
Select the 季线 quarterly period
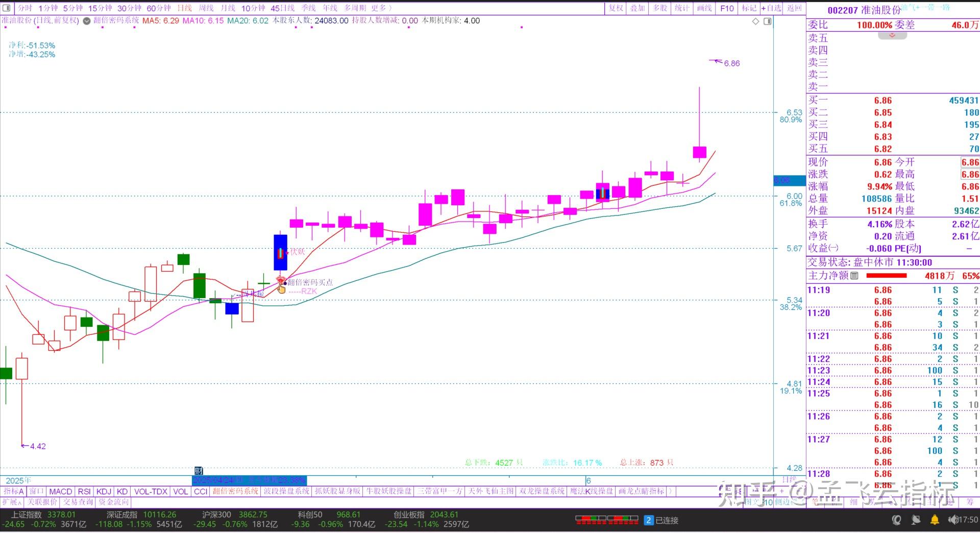(309, 8)
